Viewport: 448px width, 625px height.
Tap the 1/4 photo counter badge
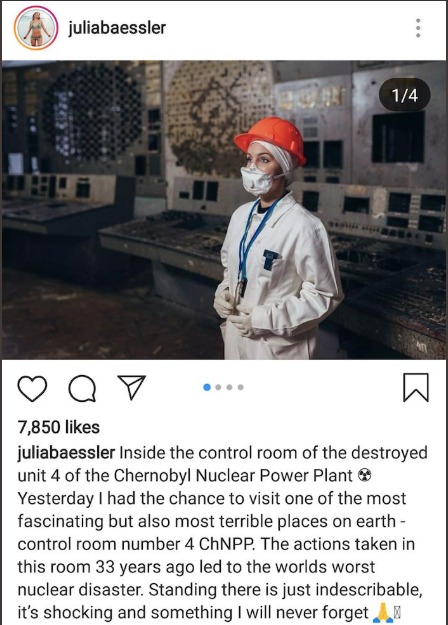click(x=405, y=95)
